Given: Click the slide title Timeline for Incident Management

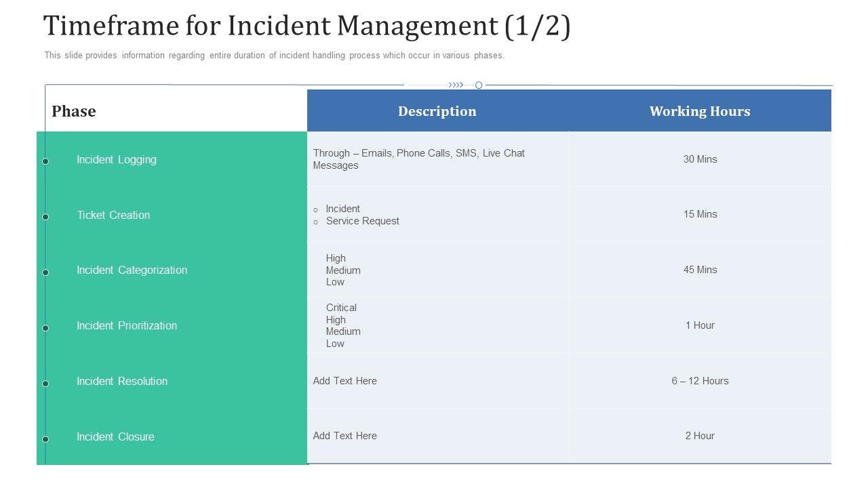Looking at the screenshot, I should [307, 26].
